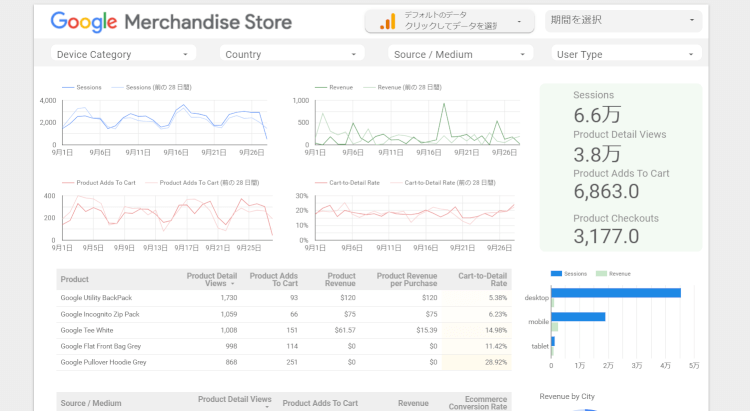
Task: Select the Google Flat Front Bag Grey row
Action: pyautogui.click(x=284, y=346)
